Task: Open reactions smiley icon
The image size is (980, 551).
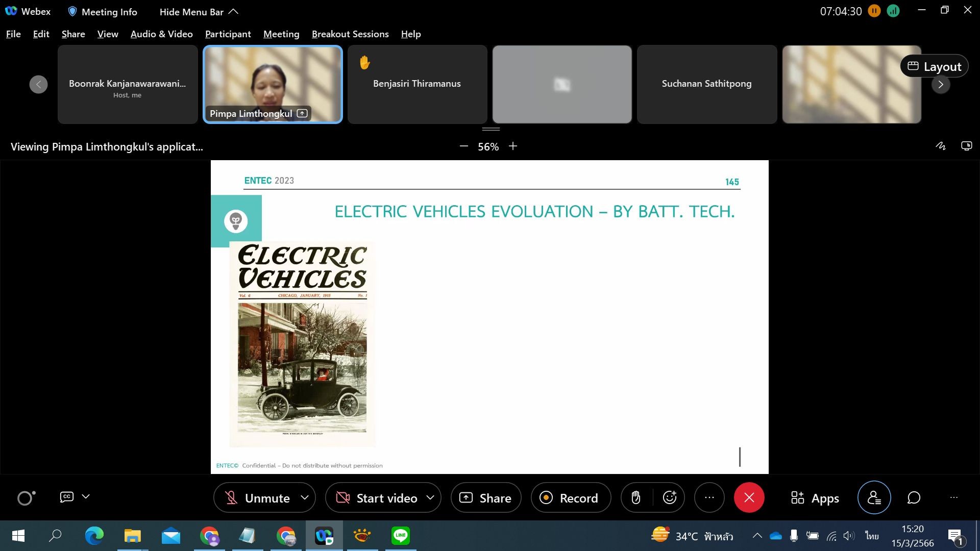Action: point(669,497)
